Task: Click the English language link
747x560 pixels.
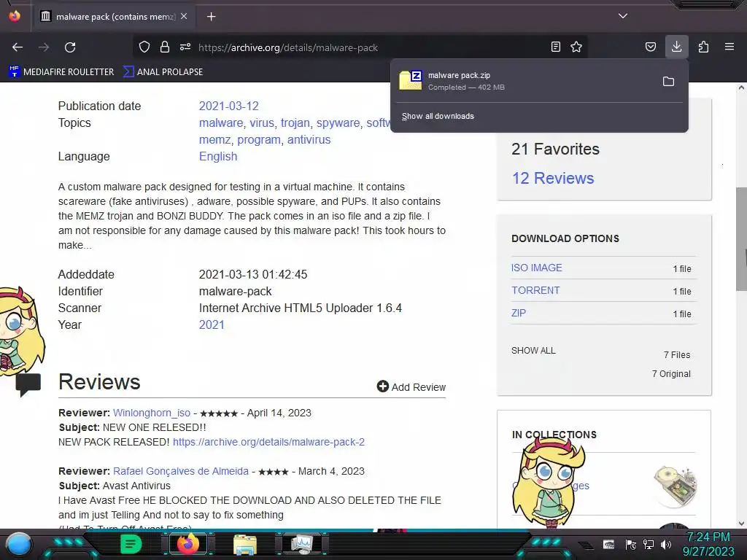Action: [x=217, y=157]
